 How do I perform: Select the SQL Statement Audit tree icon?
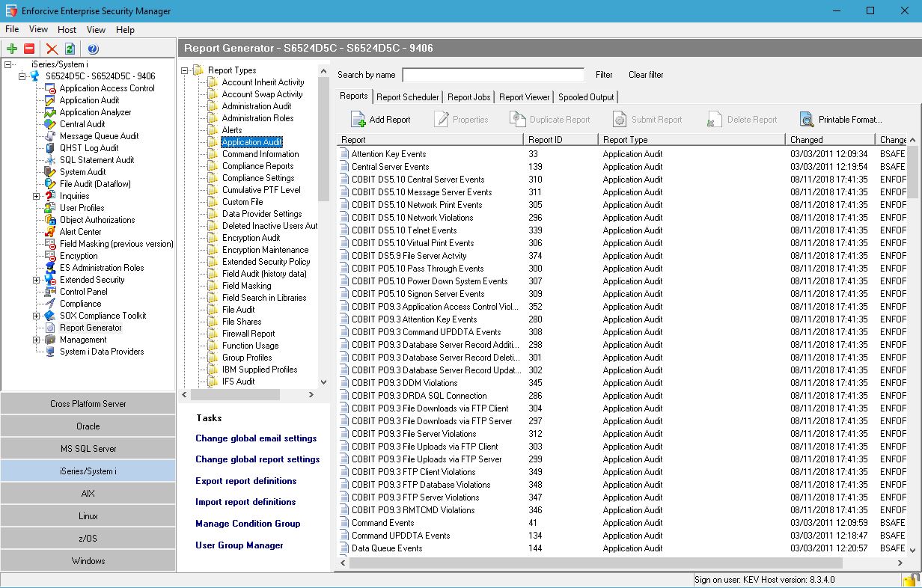[50, 160]
